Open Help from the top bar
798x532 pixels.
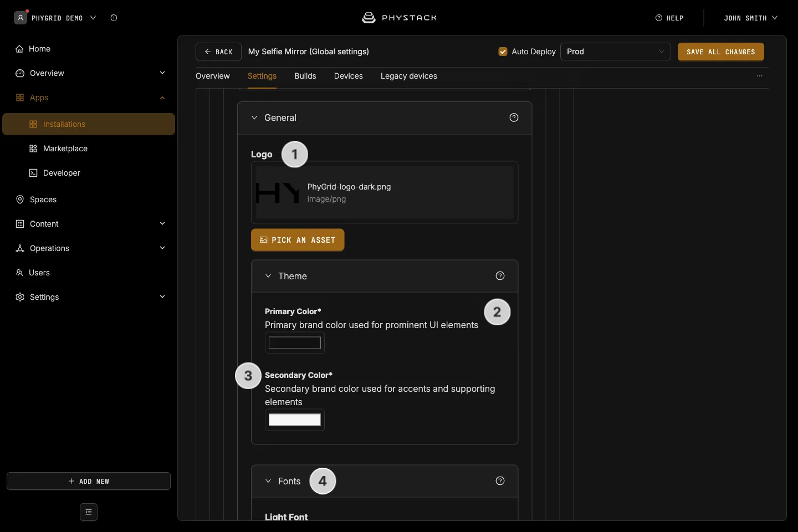669,18
